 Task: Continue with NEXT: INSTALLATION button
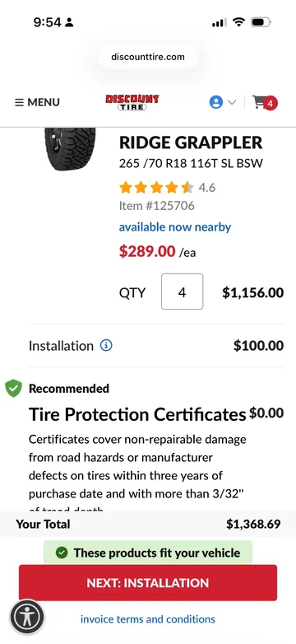tap(148, 583)
